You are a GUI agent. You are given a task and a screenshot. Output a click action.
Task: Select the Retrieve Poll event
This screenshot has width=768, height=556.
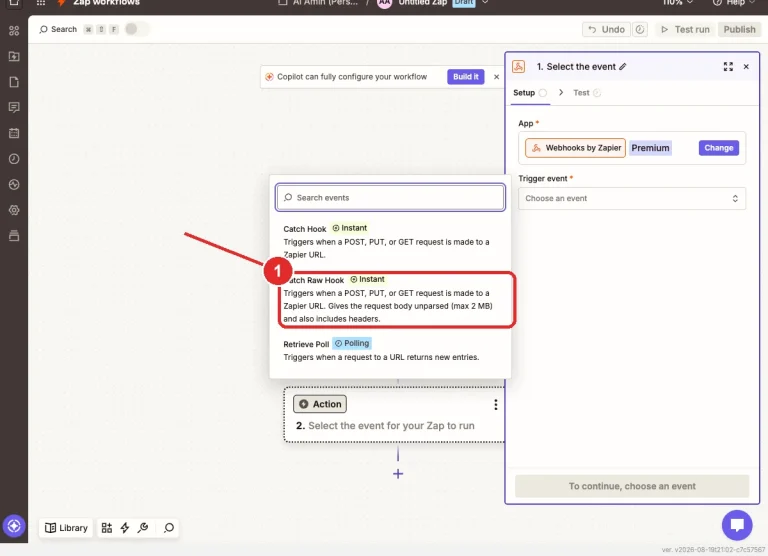tap(390, 350)
